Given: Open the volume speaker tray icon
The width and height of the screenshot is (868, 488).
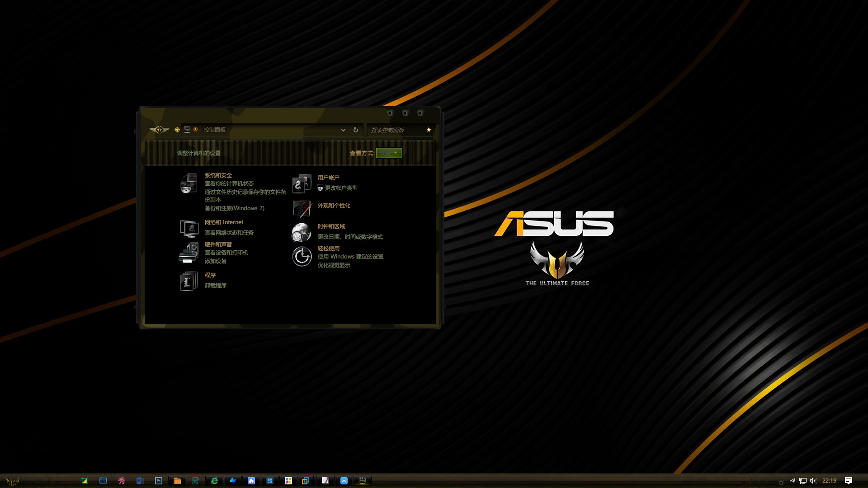Looking at the screenshot, I should pos(813,481).
